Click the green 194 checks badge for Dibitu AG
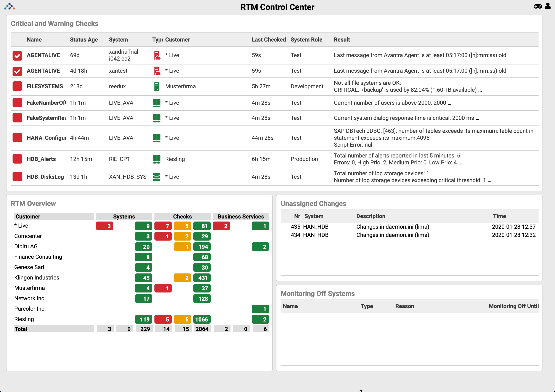The width and height of the screenshot is (555, 392). coord(202,247)
